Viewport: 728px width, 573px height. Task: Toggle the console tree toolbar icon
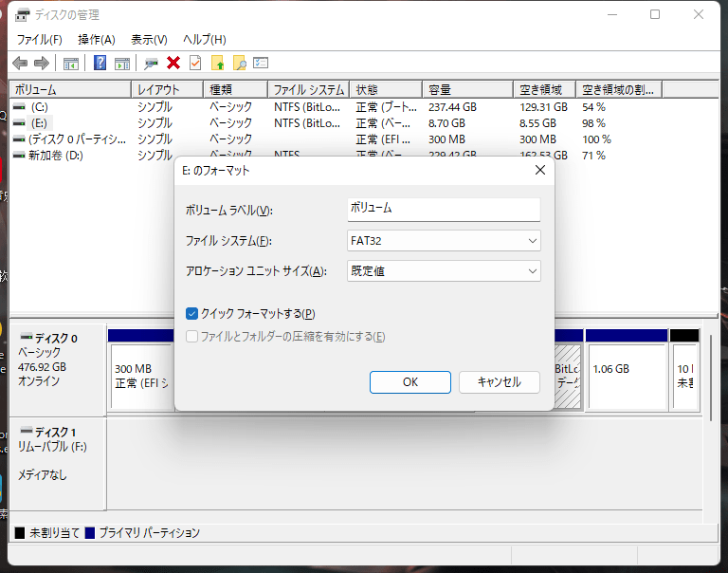(70, 64)
